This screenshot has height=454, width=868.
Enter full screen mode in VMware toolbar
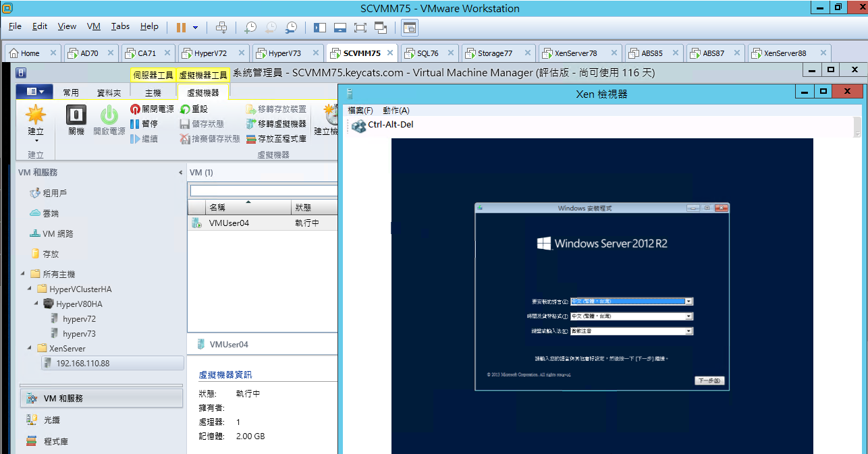(x=360, y=27)
